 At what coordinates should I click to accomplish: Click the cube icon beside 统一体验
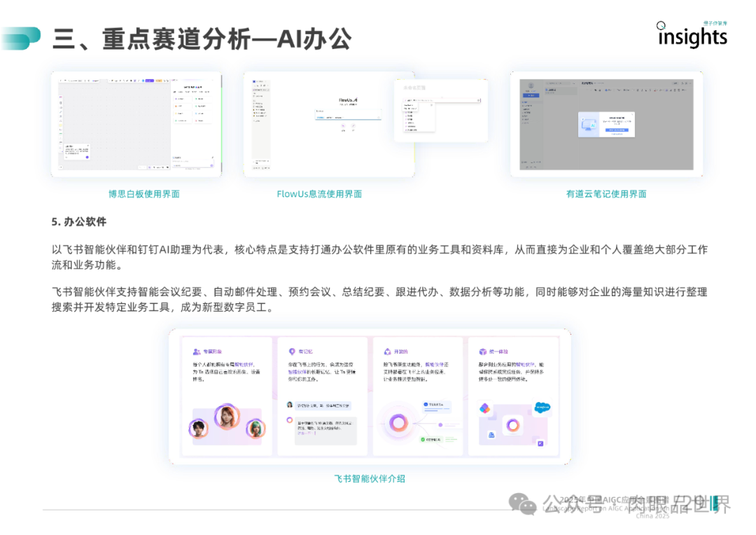[x=482, y=352]
